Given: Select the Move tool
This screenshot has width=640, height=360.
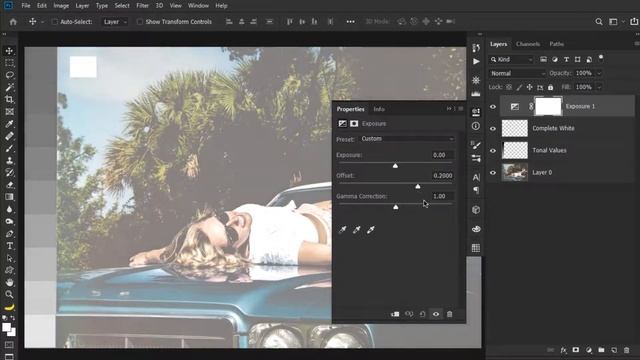Looking at the screenshot, I should 9,51.
